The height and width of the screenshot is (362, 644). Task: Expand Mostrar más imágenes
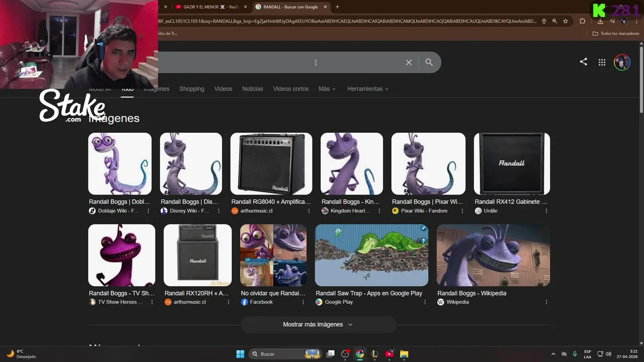tap(318, 325)
